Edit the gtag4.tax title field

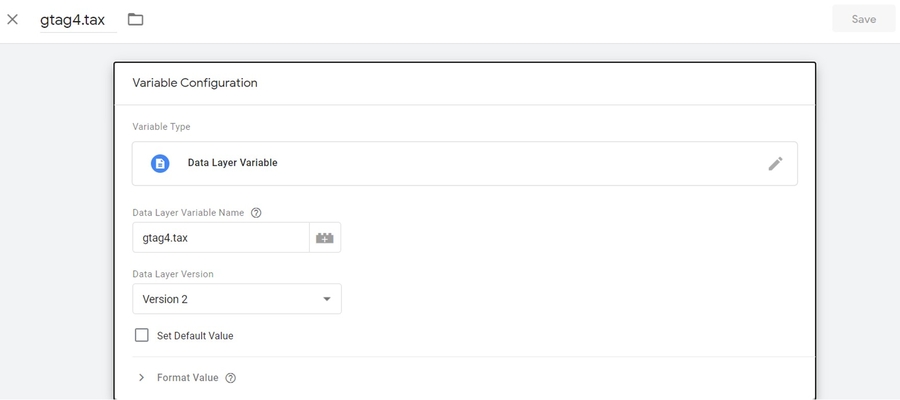click(78, 20)
